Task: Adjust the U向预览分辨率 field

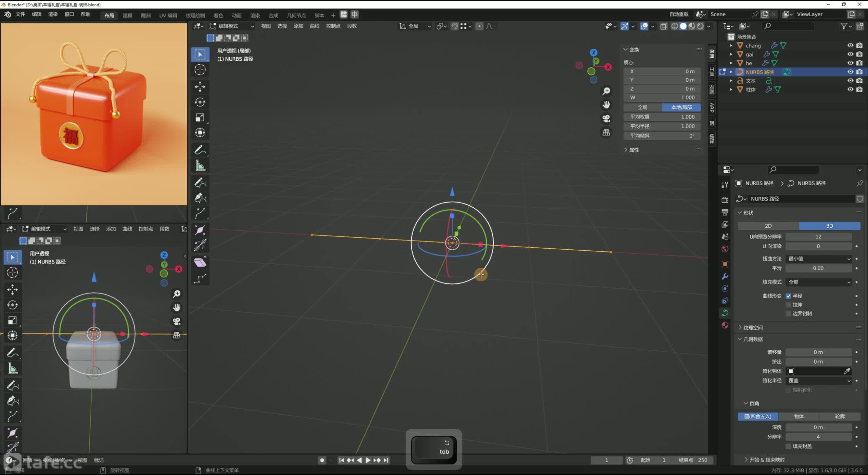Action: click(818, 236)
